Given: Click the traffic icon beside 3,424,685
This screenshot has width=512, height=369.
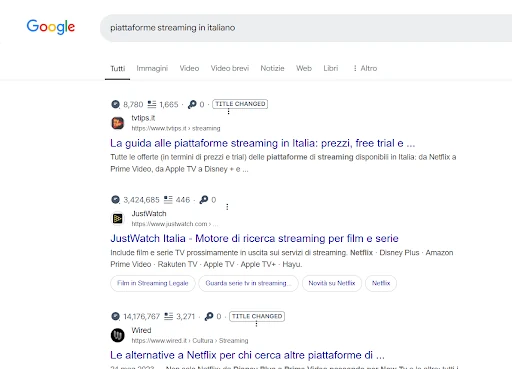Looking at the screenshot, I should coord(115,200).
